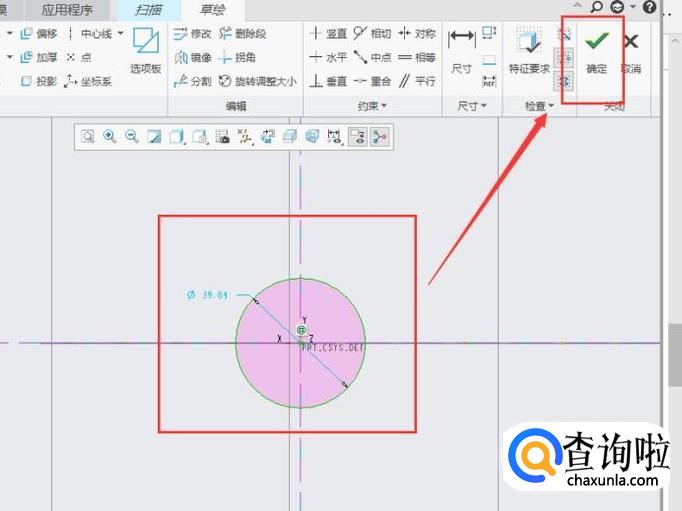Open the help question mark icon
Viewport: 682px width, 511px height.
click(x=649, y=7)
